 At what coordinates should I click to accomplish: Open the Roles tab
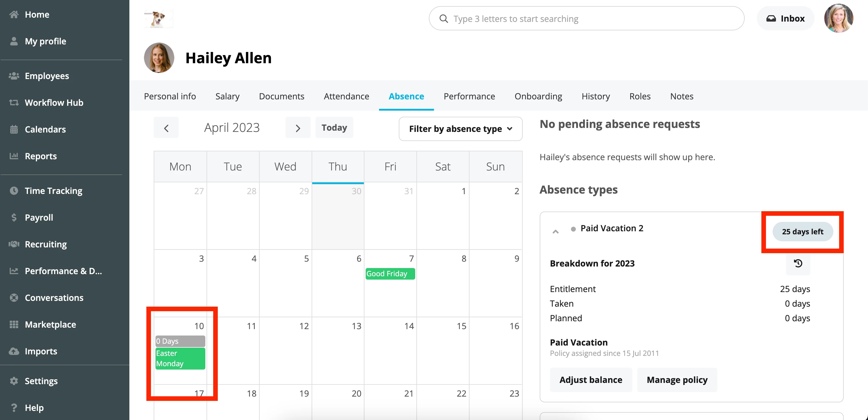[640, 96]
